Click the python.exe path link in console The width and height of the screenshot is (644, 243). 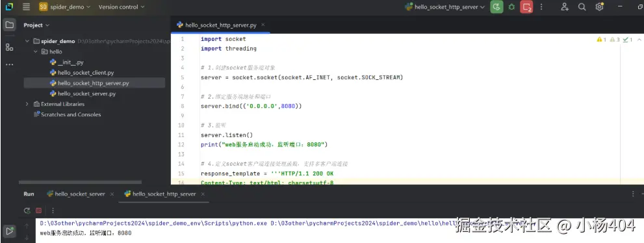click(153, 224)
